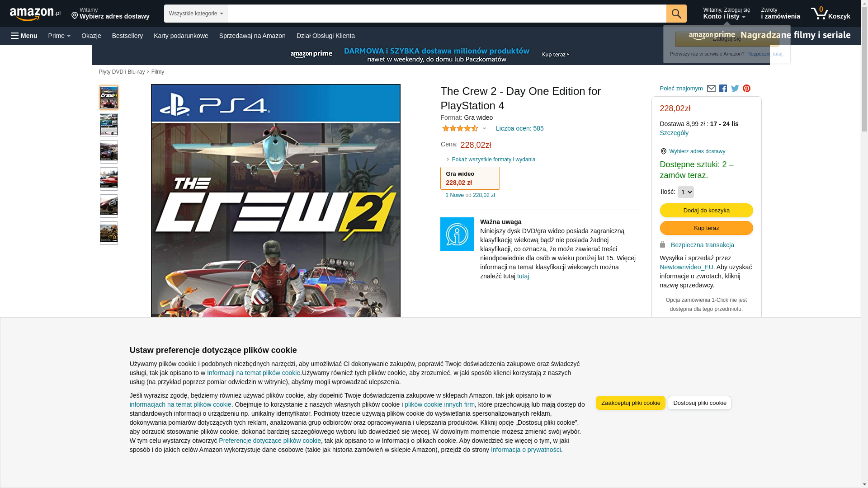Share product via email icon
This screenshot has height=488, width=868.
pyautogui.click(x=711, y=89)
